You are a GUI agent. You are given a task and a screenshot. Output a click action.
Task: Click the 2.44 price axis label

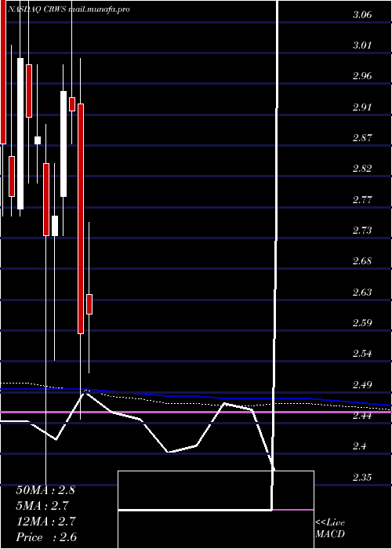click(x=362, y=415)
